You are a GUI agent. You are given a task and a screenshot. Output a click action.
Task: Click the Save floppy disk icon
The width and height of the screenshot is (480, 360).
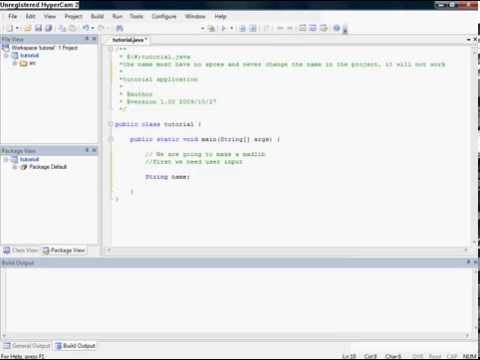coord(39,28)
